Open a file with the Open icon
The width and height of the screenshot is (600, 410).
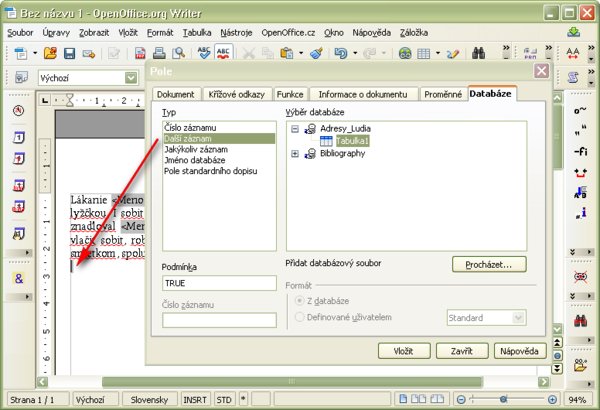pyautogui.click(x=50, y=53)
